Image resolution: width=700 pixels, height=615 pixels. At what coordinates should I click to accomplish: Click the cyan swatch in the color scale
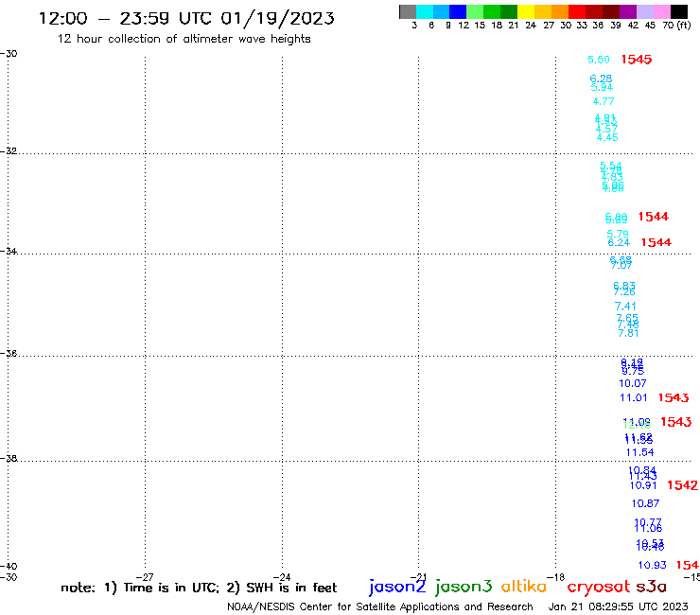[x=425, y=11]
